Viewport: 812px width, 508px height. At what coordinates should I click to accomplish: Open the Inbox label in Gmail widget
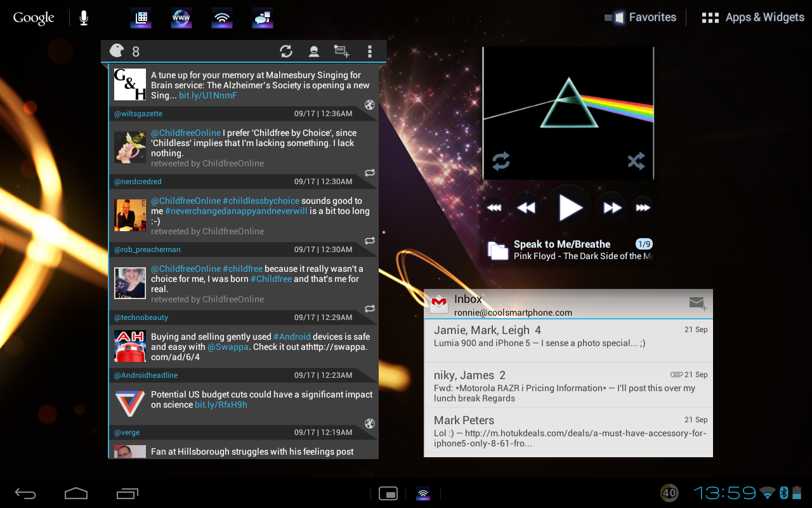tap(468, 299)
